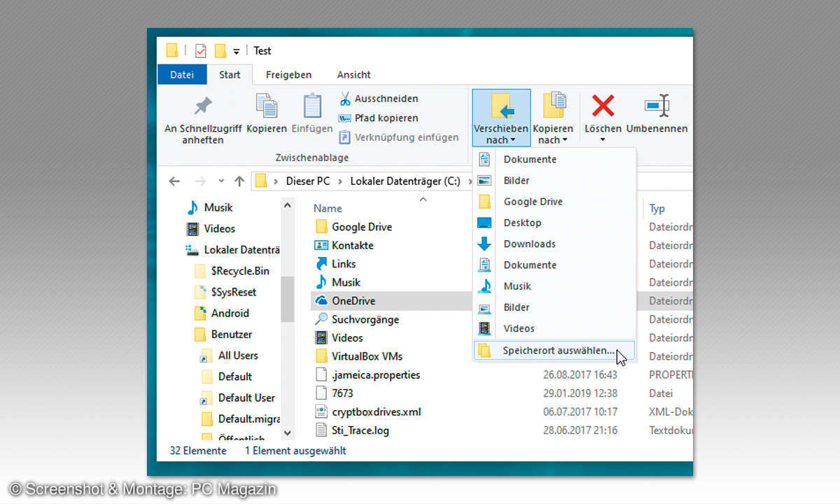
Task: Choose Desktop in Verschieben menu
Action: tap(554, 223)
